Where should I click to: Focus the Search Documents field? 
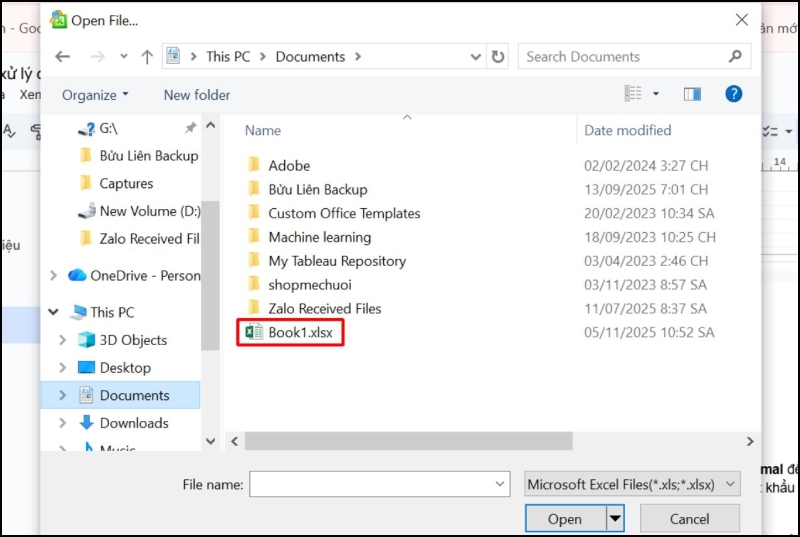click(634, 57)
